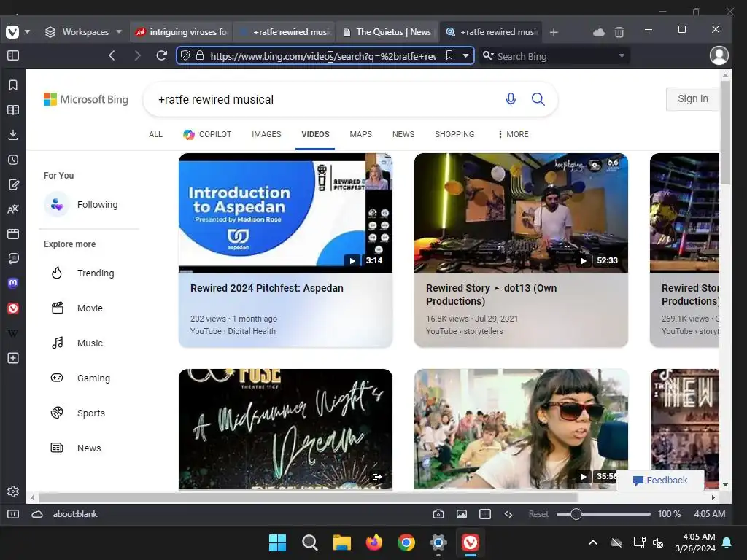The image size is (747, 560).
Task: Open the Bookmarks panel icon
Action: click(x=13, y=85)
